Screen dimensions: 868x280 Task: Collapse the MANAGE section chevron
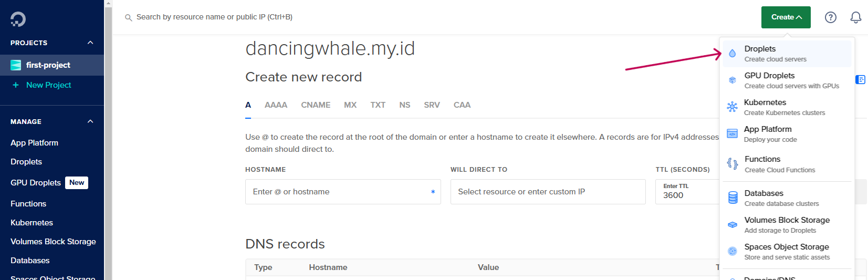90,121
